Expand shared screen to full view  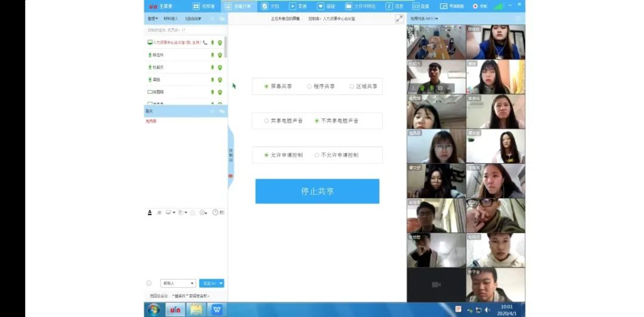click(x=399, y=18)
